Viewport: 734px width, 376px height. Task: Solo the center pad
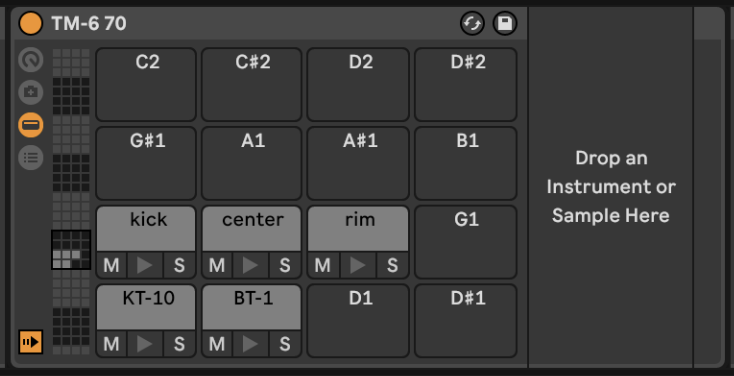(285, 265)
